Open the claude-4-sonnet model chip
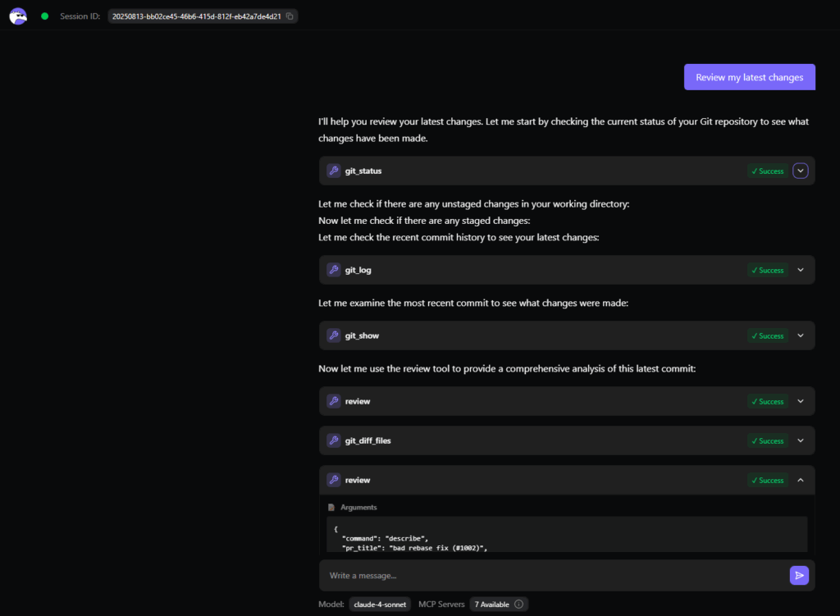840x616 pixels. (x=379, y=604)
